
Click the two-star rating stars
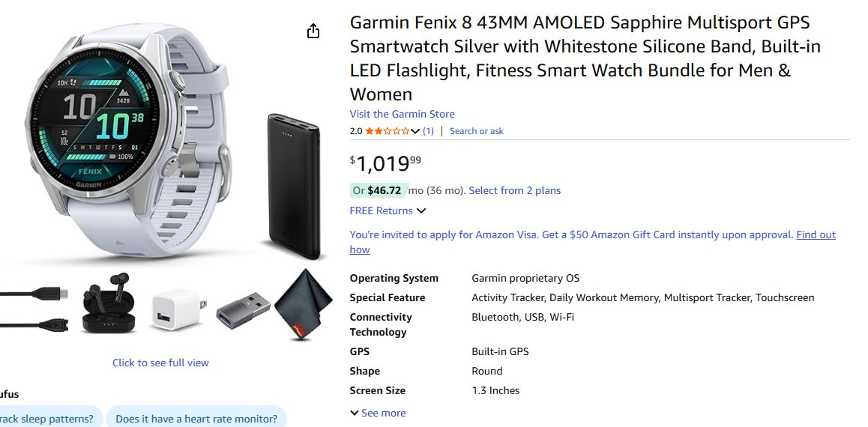[x=387, y=131]
